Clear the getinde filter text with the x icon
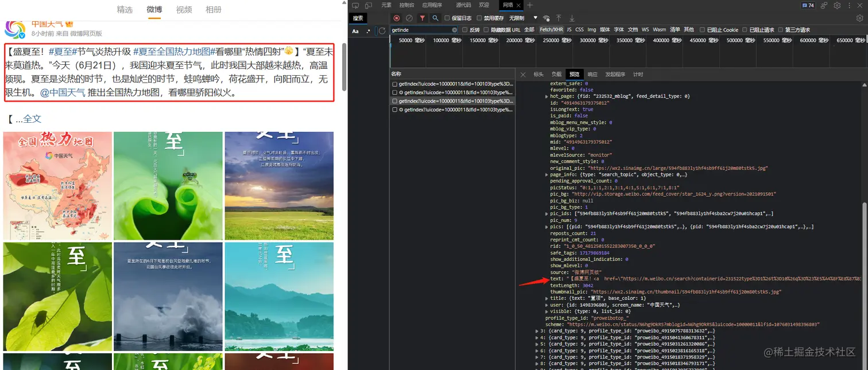Image resolution: width=868 pixels, height=370 pixels. tap(455, 30)
